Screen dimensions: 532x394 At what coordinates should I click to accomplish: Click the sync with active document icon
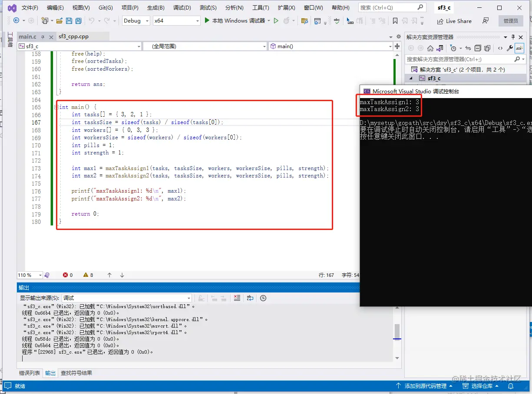point(468,48)
